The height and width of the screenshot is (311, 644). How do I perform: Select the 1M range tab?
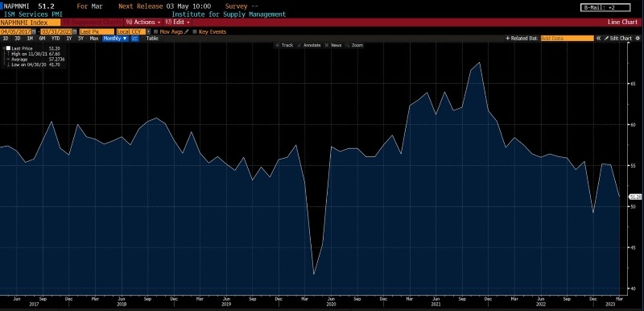(x=30, y=38)
